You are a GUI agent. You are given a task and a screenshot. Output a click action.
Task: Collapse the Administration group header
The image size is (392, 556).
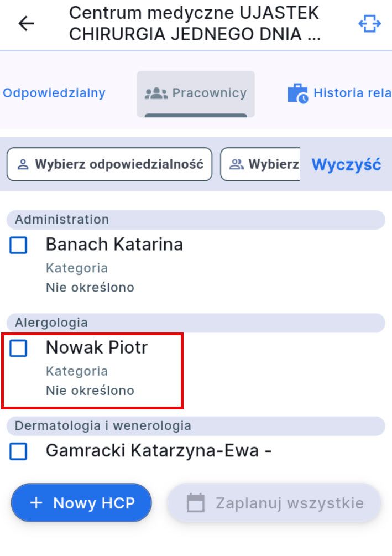(196, 220)
